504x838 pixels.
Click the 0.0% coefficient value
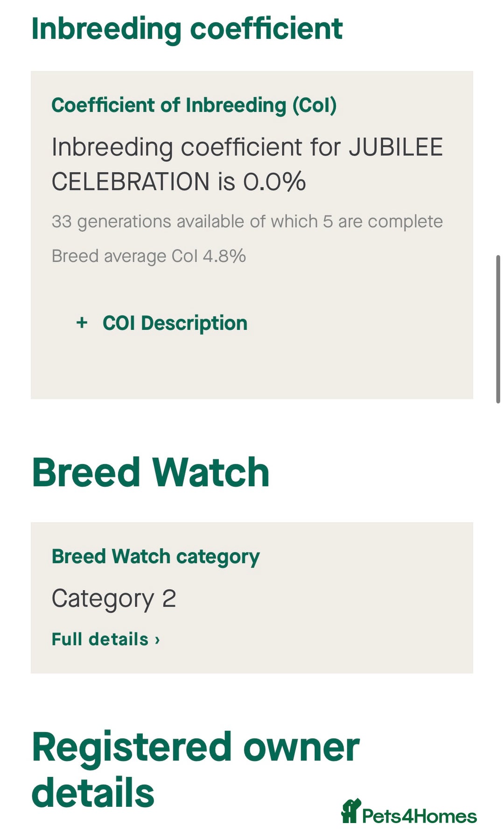click(x=274, y=182)
